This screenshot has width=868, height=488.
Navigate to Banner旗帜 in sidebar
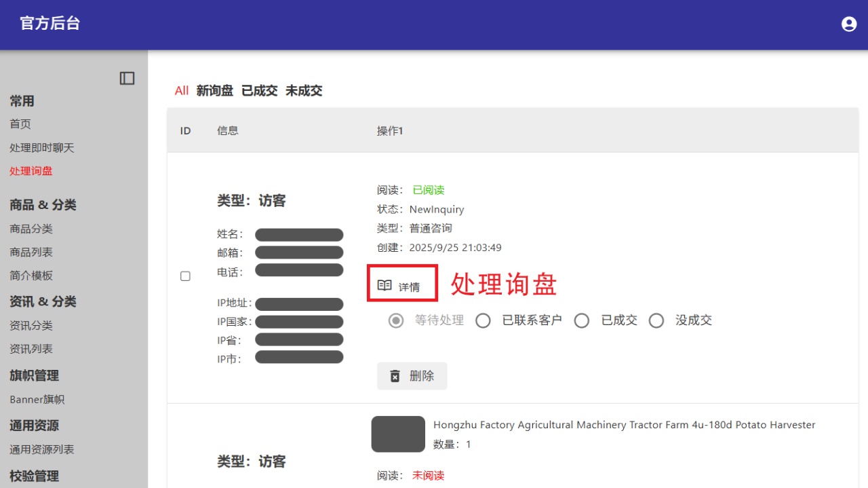37,400
